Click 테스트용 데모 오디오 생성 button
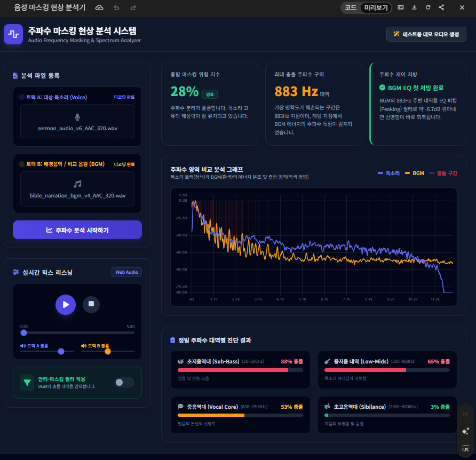476x460 pixels. 426,34
